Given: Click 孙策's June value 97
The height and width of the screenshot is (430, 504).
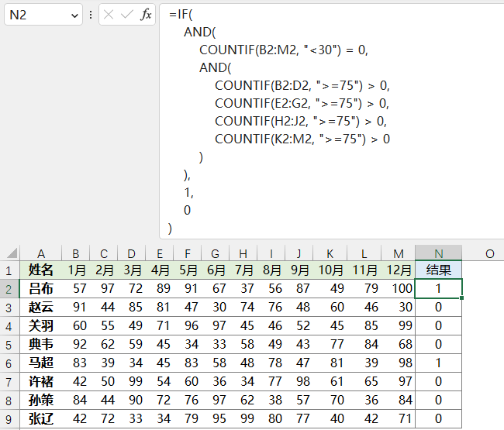Looking at the screenshot, I should pyautogui.click(x=215, y=401).
